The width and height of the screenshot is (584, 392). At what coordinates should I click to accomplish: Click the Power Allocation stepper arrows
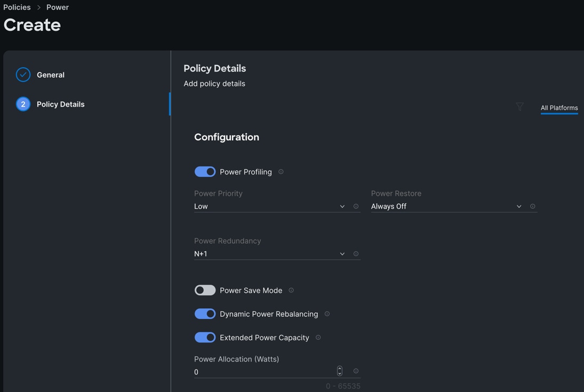click(x=340, y=371)
